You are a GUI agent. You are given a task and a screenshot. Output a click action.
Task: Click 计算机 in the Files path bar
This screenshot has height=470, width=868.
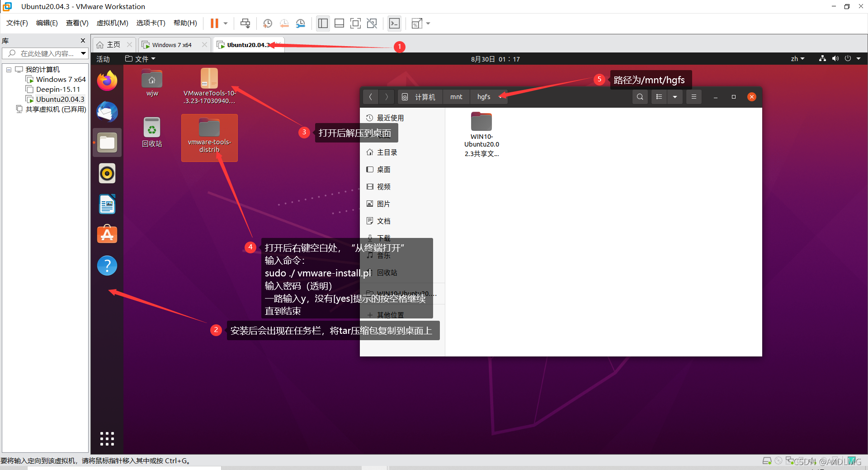pyautogui.click(x=419, y=97)
